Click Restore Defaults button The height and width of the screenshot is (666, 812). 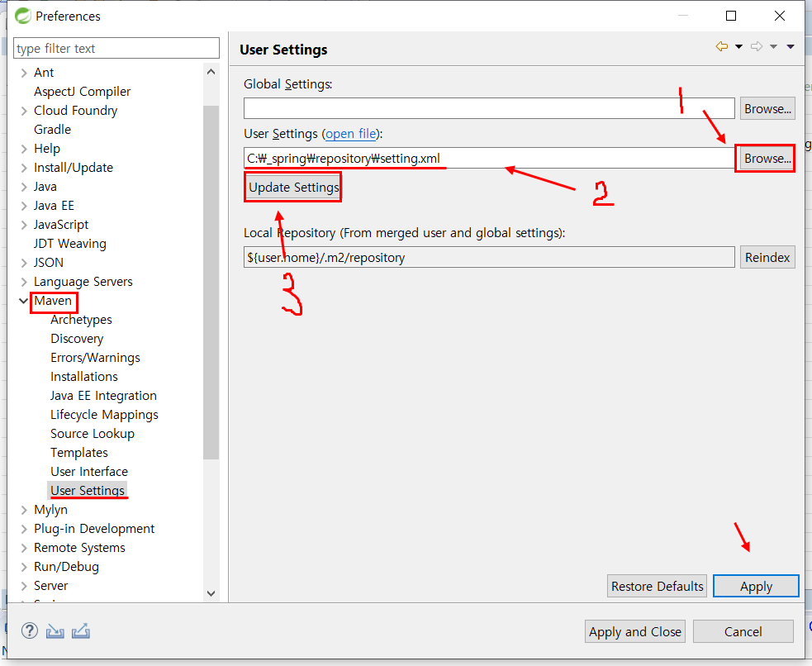point(658,586)
